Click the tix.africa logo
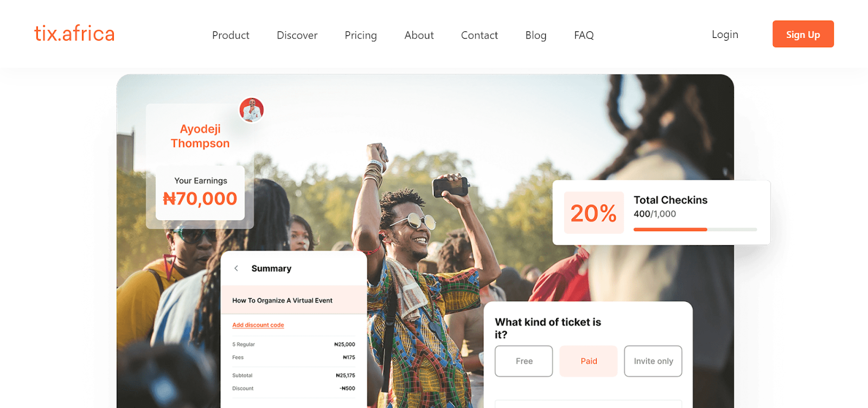Image resolution: width=868 pixels, height=408 pixels. 74,34
